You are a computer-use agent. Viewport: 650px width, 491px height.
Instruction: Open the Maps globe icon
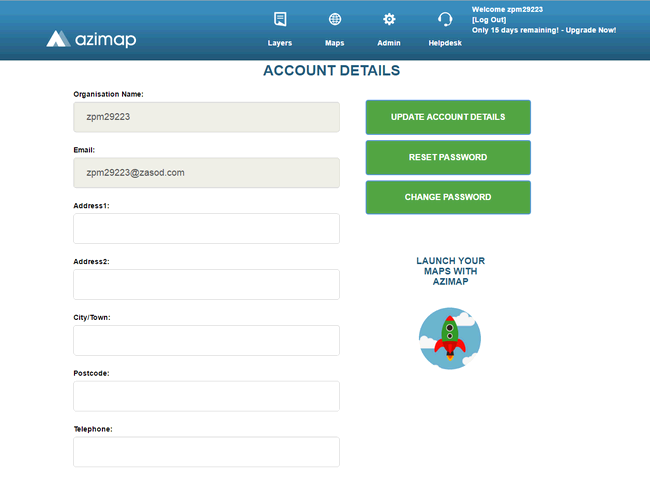point(335,19)
